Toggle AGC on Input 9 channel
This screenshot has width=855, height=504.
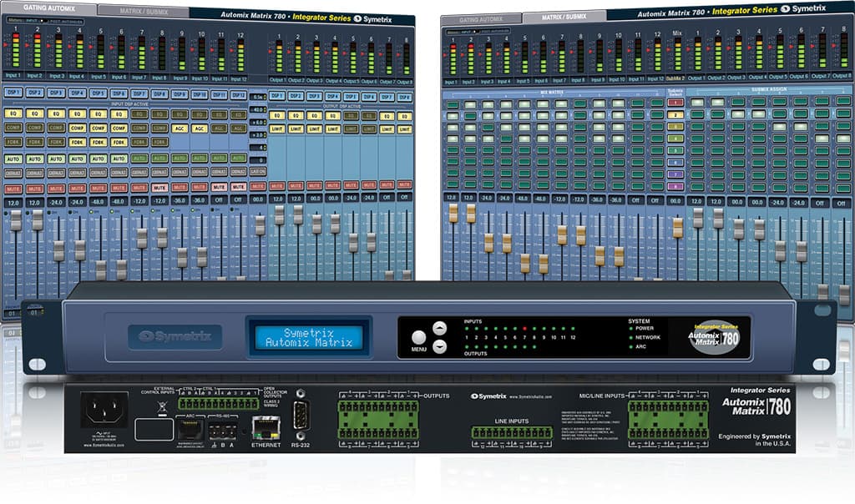180,129
